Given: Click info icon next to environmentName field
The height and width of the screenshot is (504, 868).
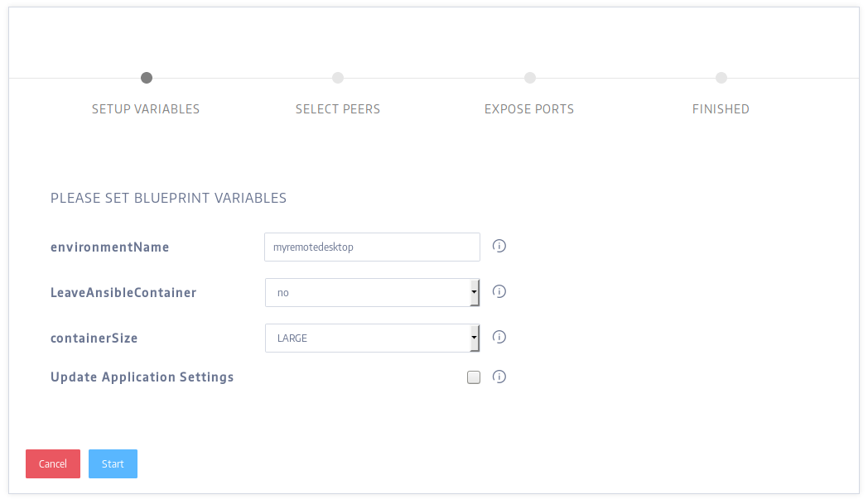Looking at the screenshot, I should click(x=499, y=246).
